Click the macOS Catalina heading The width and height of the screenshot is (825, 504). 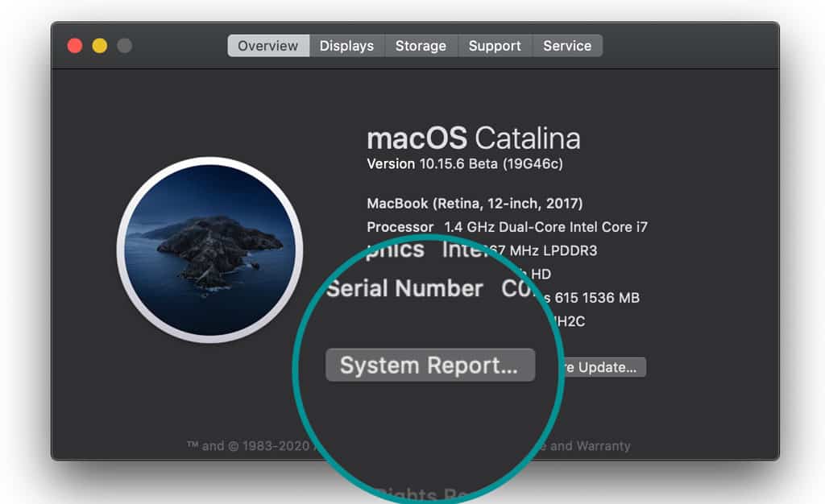[473, 138]
